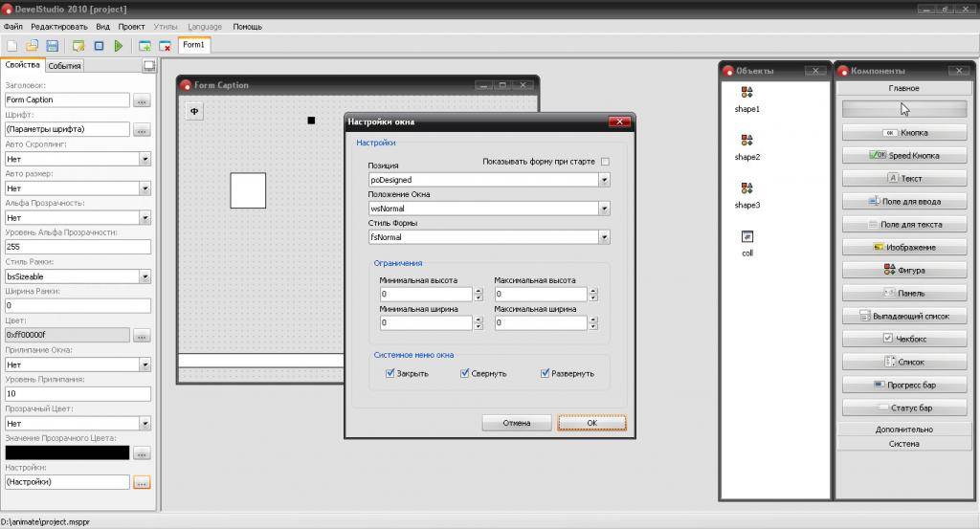Click the blue stop square toolbar icon

click(99, 46)
